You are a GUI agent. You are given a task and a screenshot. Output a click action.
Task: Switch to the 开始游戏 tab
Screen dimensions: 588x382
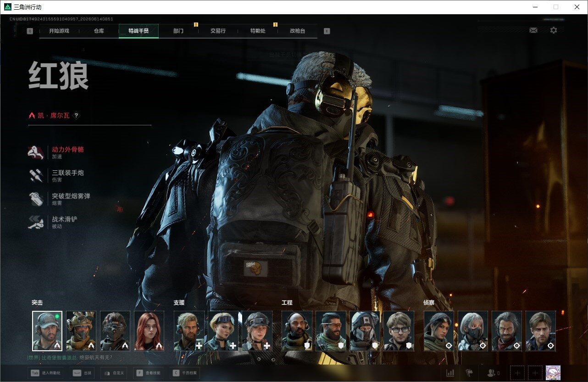[59, 31]
